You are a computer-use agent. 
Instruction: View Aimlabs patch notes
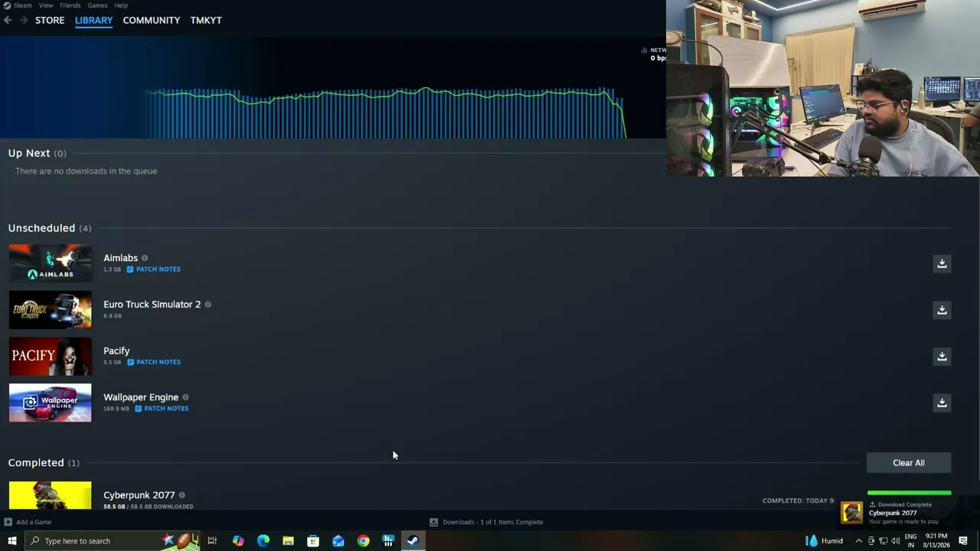[x=154, y=269]
